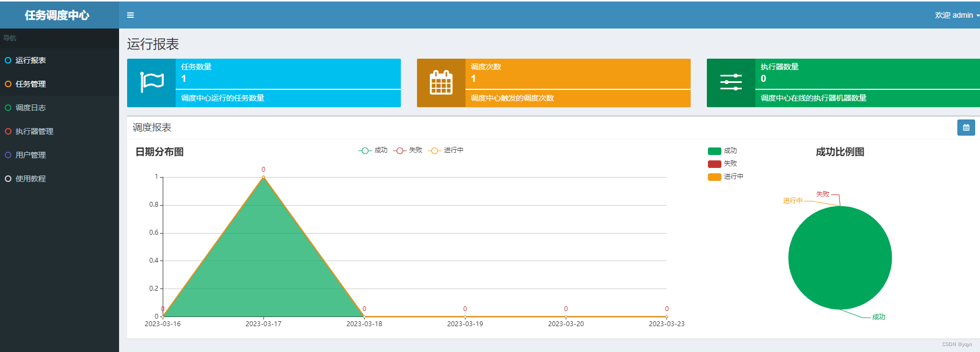Toggle the sidebar hamburger menu icon
Screen dimensions: 980x352
[130, 15]
